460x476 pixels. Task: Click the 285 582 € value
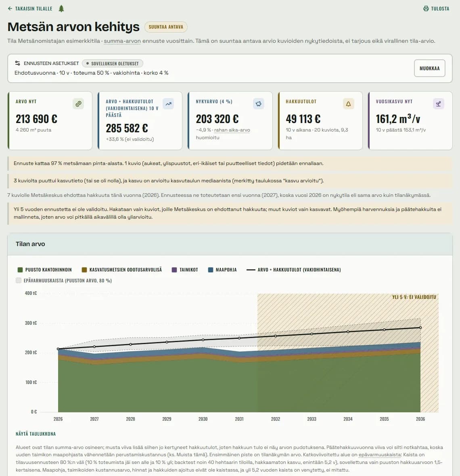point(127,128)
